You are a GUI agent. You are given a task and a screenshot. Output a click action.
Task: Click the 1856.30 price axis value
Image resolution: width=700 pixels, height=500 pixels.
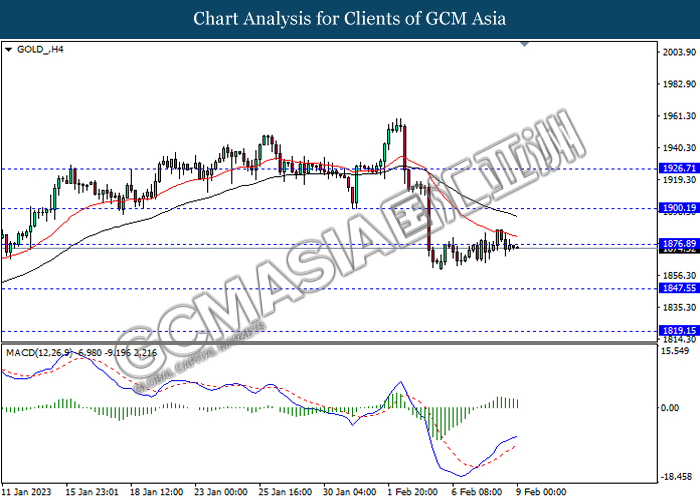point(679,275)
